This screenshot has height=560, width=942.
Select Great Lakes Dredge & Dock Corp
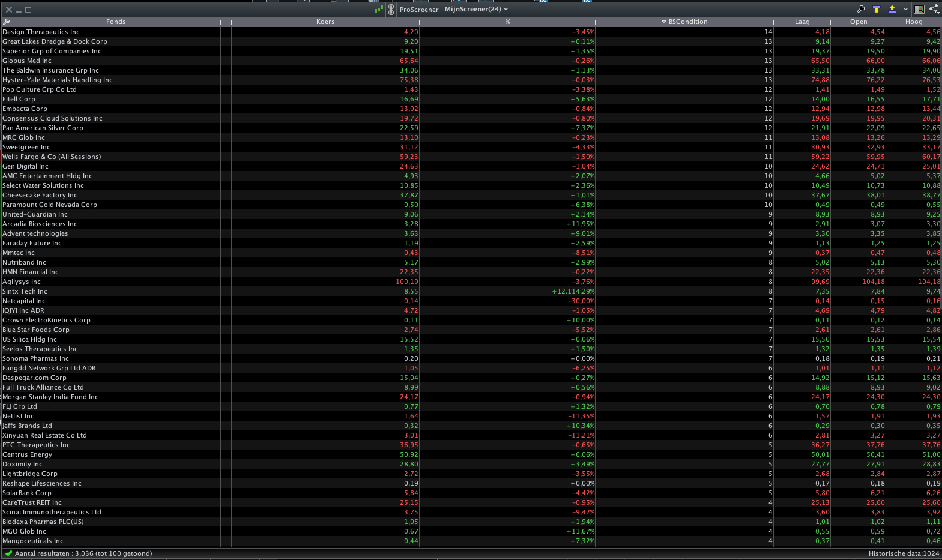[x=471, y=41]
